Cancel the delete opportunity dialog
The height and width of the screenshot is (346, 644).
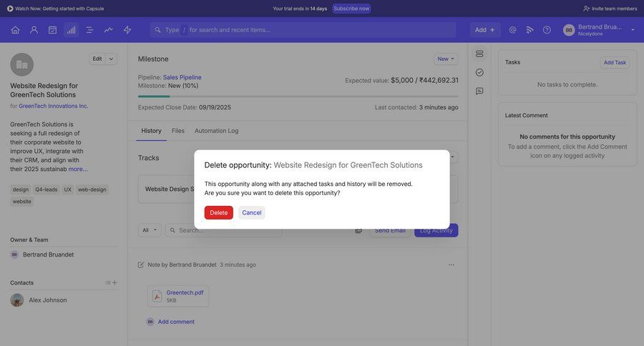(x=251, y=212)
